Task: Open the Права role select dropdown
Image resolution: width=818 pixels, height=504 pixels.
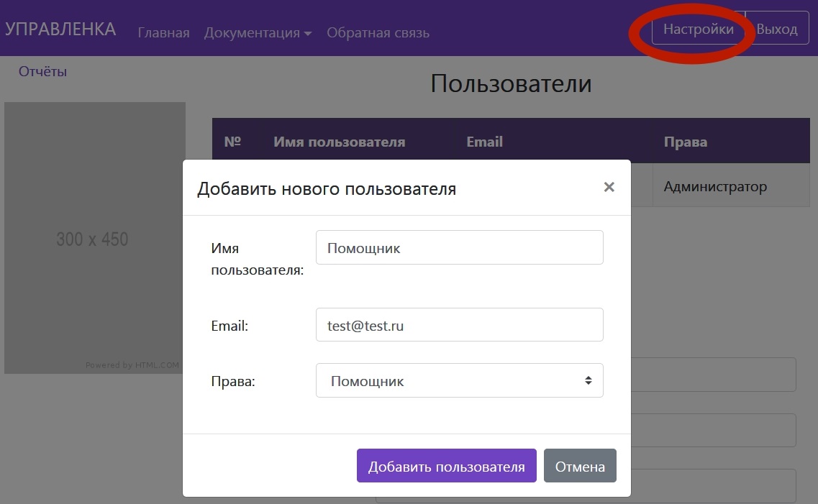Action: [x=459, y=381]
